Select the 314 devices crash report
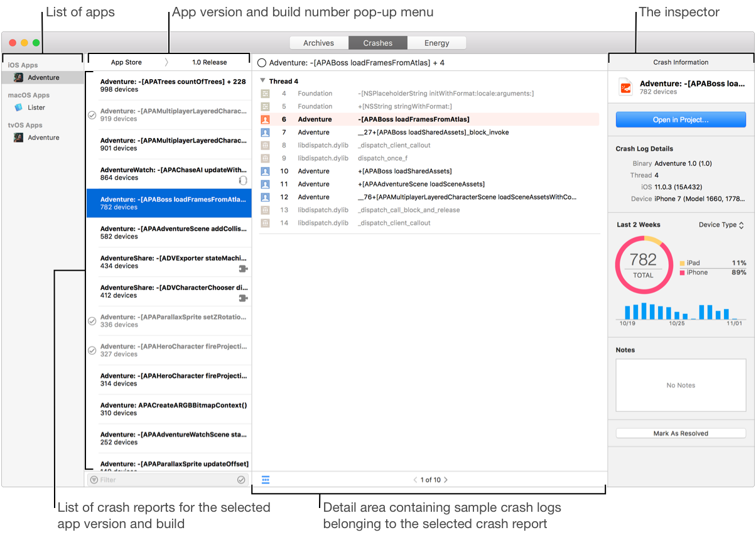Image resolution: width=756 pixels, height=535 pixels. 169,379
